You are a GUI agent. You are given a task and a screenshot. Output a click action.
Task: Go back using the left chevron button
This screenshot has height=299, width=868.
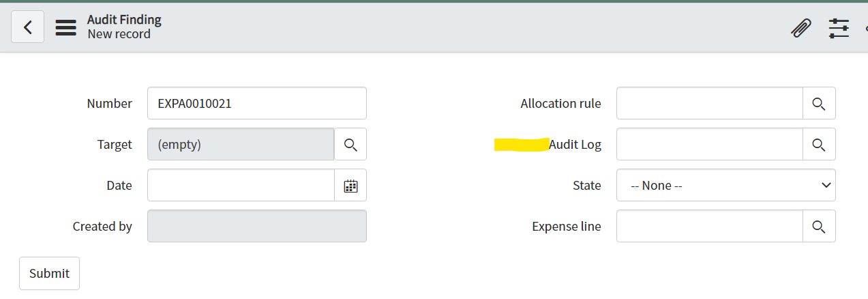[x=28, y=27]
